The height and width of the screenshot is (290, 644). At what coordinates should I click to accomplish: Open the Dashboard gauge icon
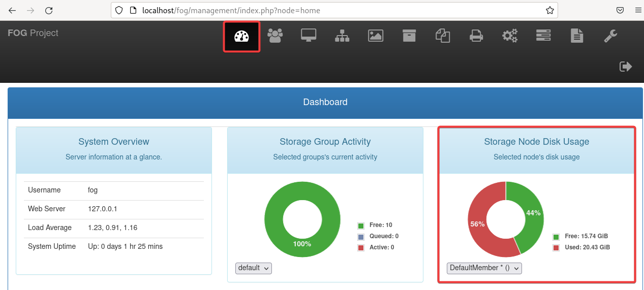click(241, 36)
